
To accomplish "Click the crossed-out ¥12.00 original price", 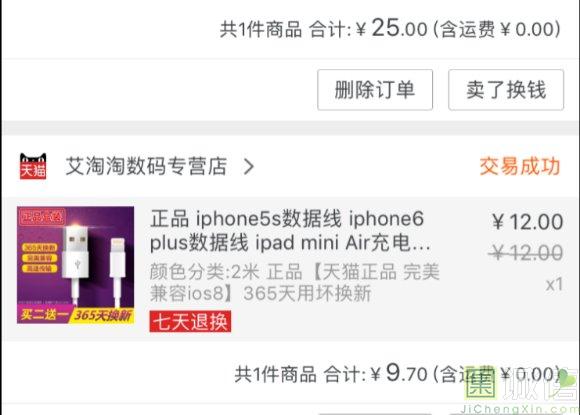I will tap(526, 253).
